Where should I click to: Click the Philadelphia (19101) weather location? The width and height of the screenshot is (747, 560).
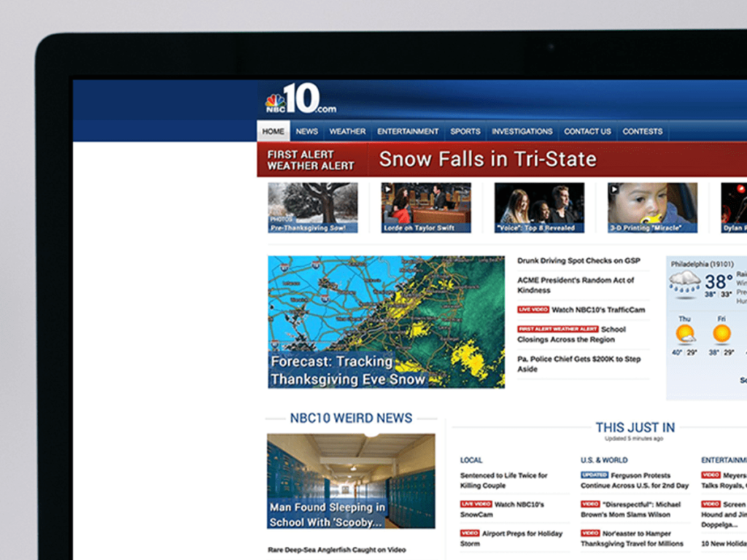click(703, 264)
